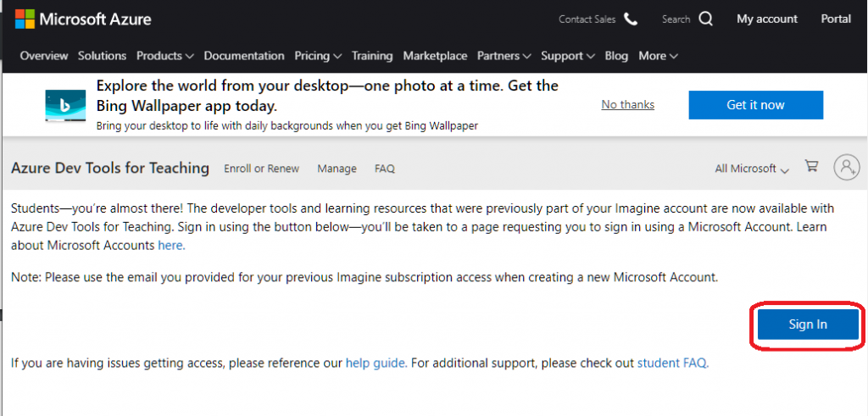The height and width of the screenshot is (416, 868).
Task: Open the Support dropdown menu
Action: (x=568, y=56)
